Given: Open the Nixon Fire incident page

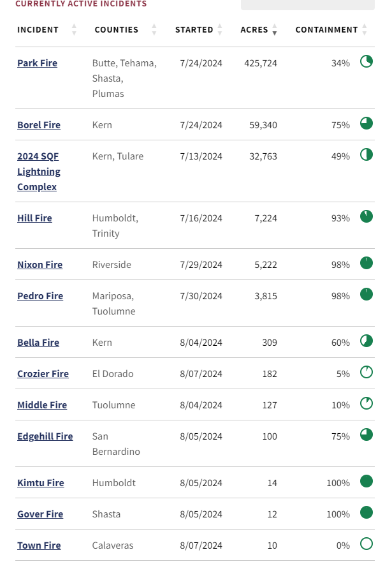Looking at the screenshot, I should [x=40, y=265].
